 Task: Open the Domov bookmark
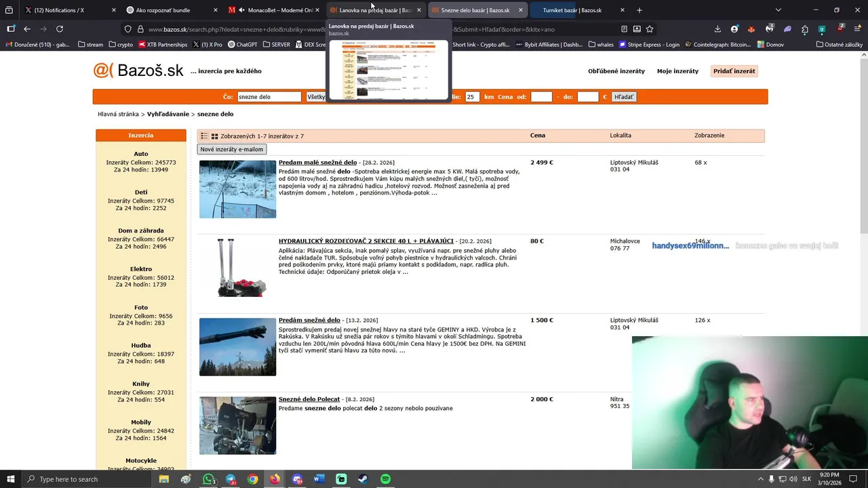[x=770, y=45]
